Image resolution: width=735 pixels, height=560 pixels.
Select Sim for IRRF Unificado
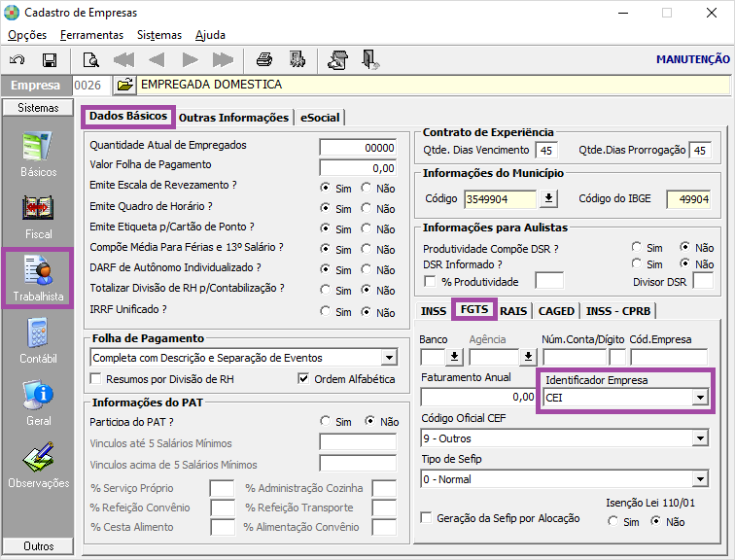[325, 311]
